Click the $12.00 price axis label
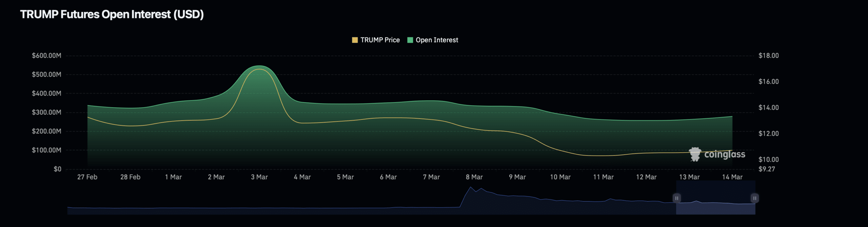 pyautogui.click(x=769, y=134)
